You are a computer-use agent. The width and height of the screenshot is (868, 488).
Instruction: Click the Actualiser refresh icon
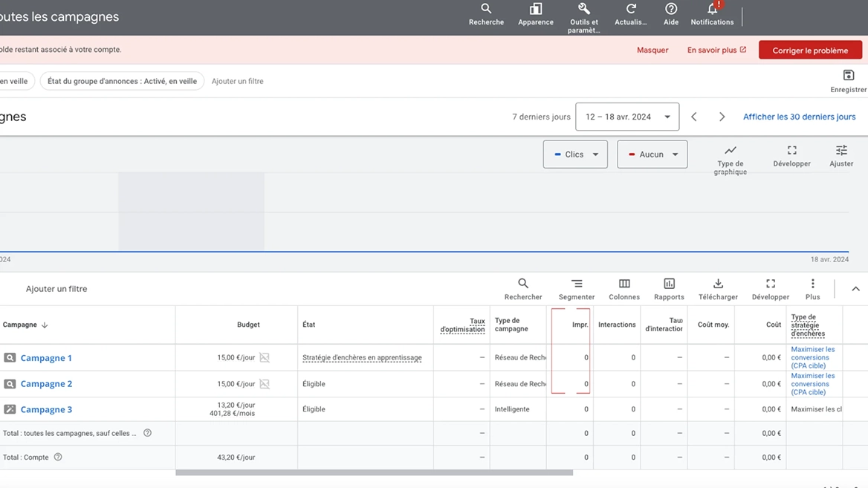pyautogui.click(x=630, y=9)
